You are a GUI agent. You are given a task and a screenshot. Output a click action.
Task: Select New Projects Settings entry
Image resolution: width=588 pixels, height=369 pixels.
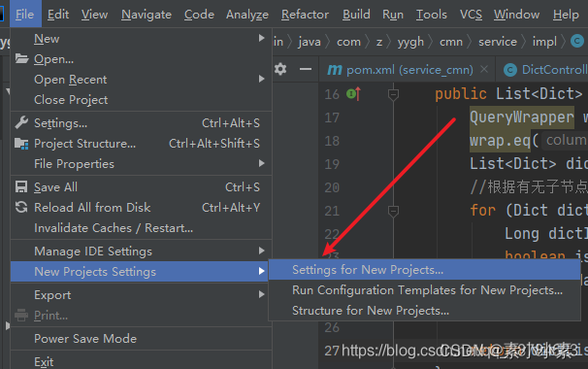pos(140,271)
